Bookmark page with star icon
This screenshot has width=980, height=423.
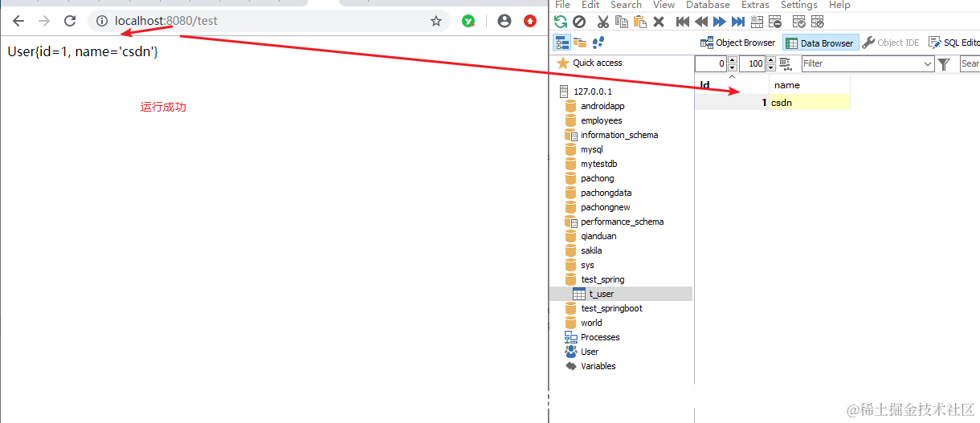[x=436, y=21]
